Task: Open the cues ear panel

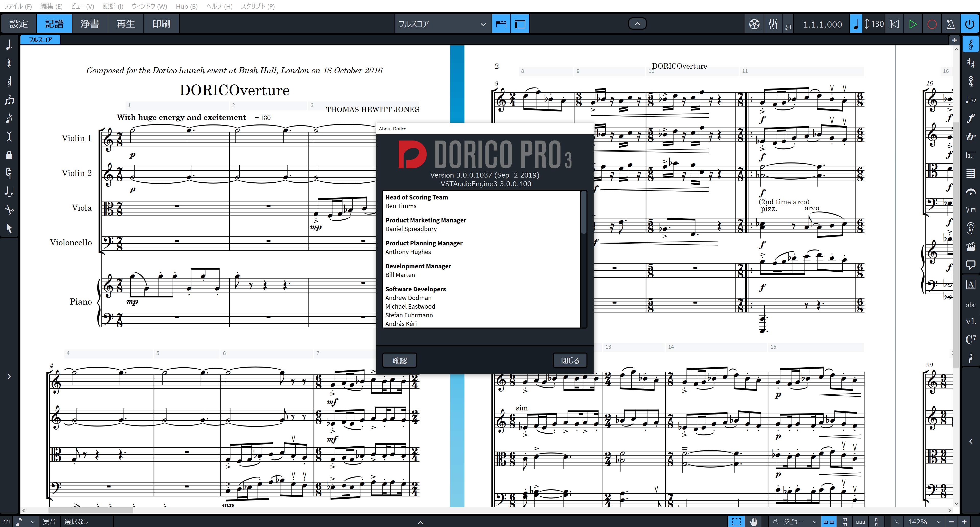Action: coord(971,228)
